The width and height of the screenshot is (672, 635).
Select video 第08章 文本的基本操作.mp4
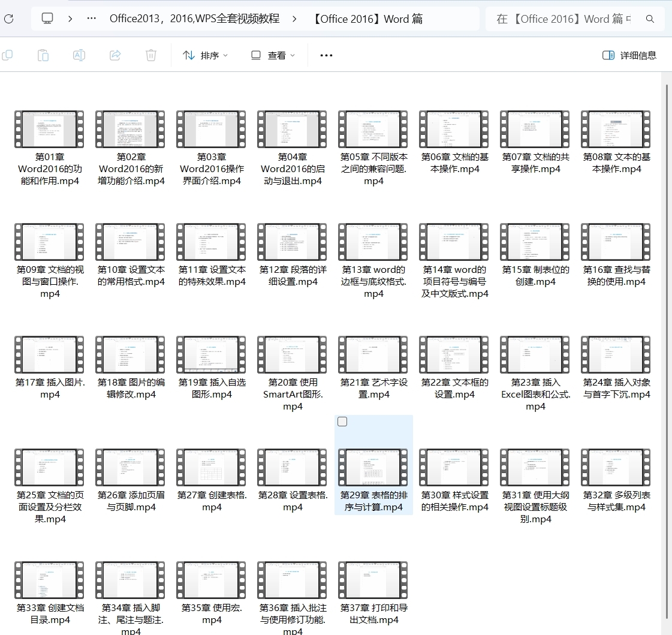click(x=617, y=142)
